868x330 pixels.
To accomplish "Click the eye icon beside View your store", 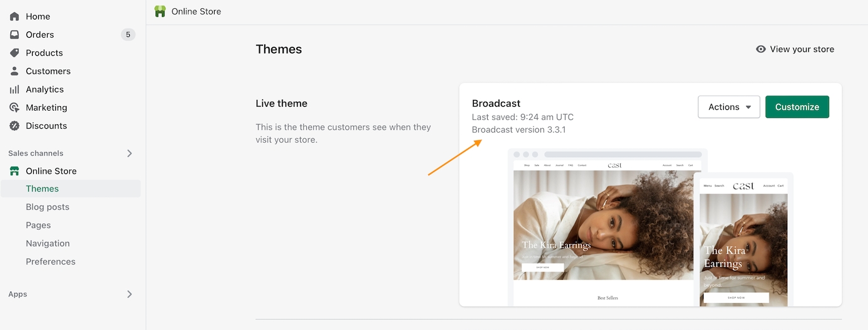I will tap(761, 49).
